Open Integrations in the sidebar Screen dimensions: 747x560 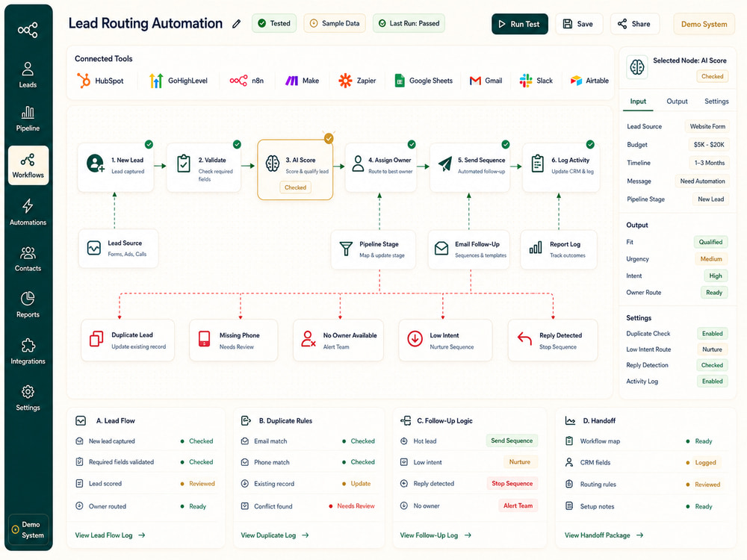point(28,352)
